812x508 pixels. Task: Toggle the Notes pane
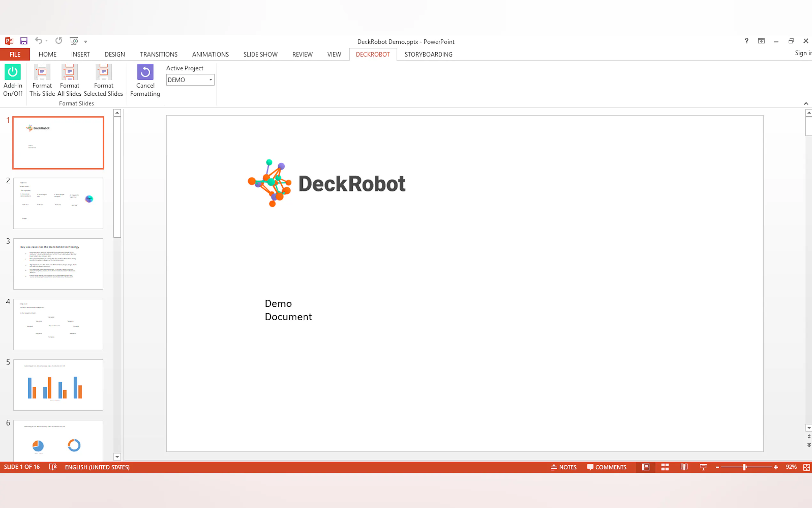coord(564,467)
